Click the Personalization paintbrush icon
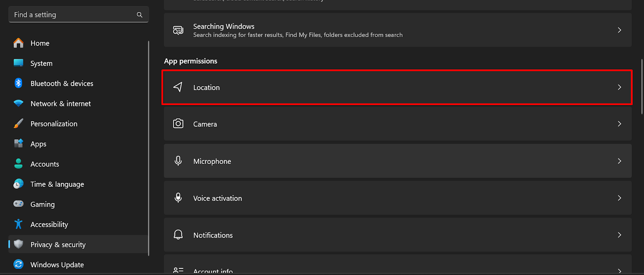 tap(19, 124)
